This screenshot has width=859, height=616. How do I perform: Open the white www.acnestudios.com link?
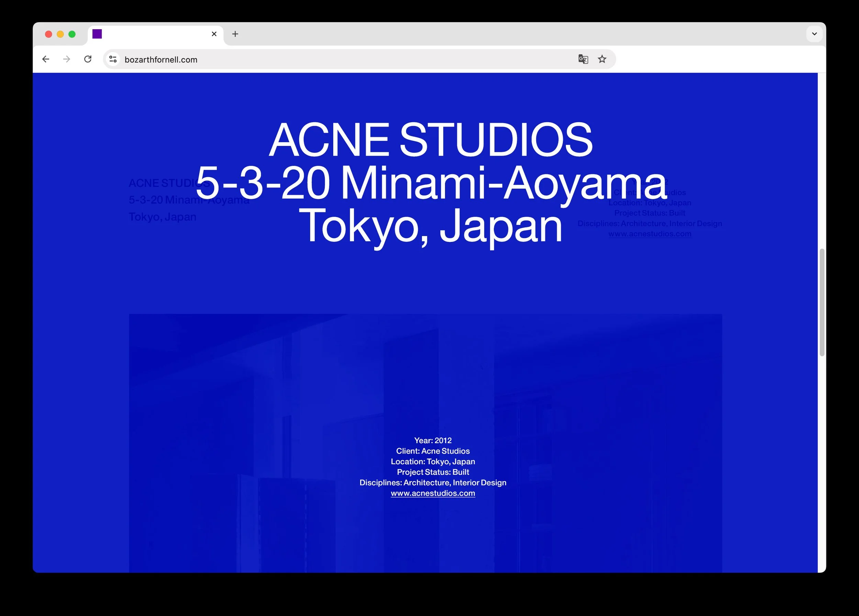click(433, 493)
